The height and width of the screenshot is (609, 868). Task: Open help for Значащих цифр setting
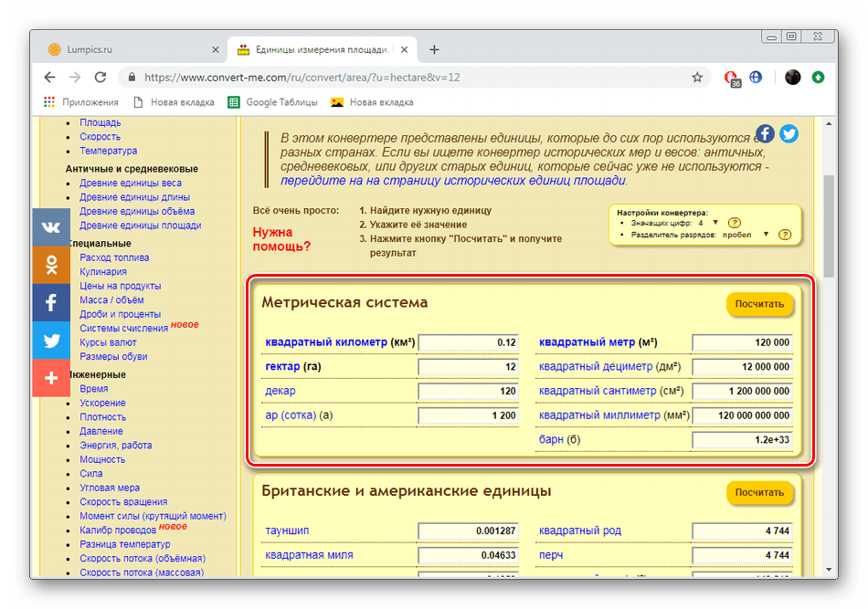coord(734,223)
